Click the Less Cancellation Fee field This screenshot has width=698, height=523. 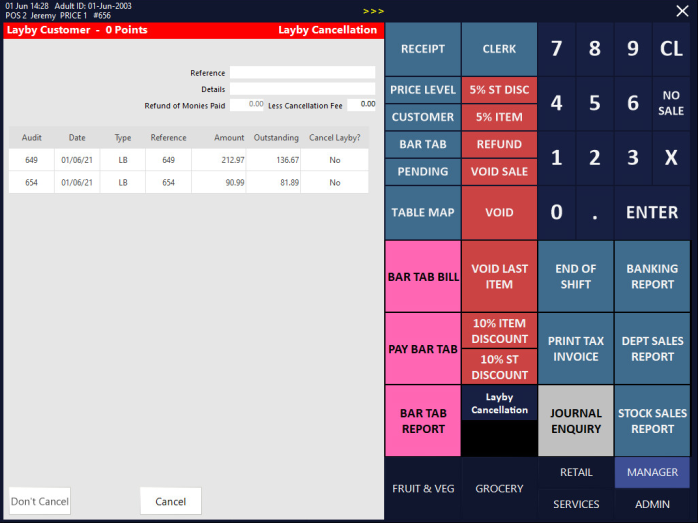point(361,105)
